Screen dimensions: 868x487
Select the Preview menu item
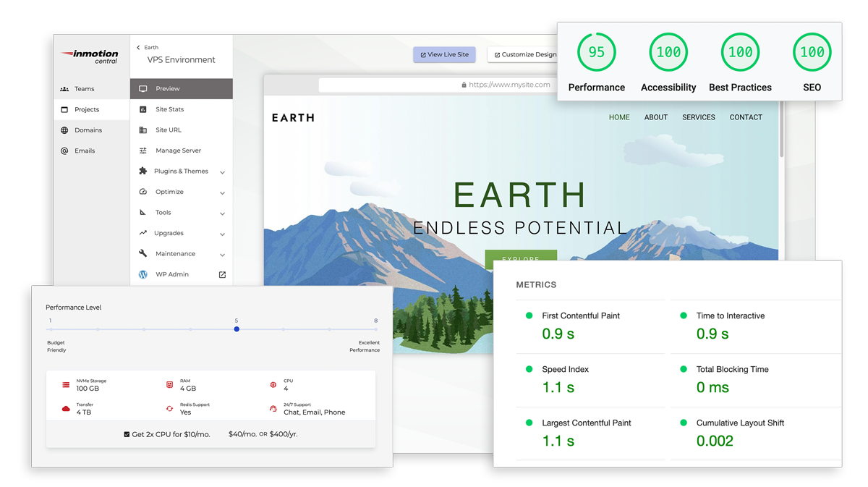coord(181,89)
